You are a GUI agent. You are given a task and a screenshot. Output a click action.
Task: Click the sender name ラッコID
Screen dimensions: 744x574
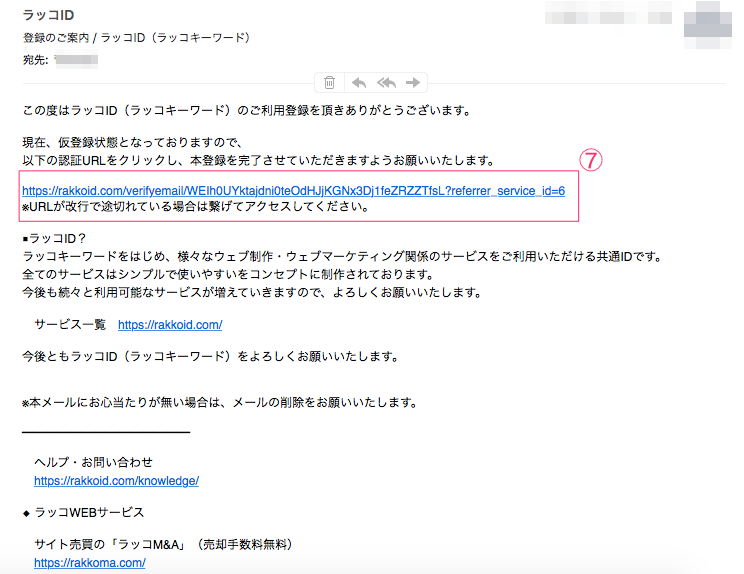pyautogui.click(x=48, y=15)
